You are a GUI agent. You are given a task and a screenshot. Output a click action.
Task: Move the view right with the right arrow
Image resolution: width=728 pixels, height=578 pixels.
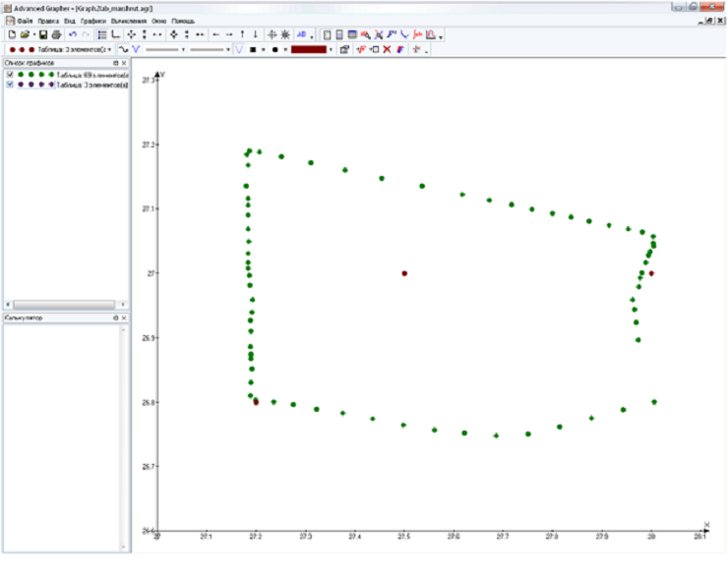(229, 34)
